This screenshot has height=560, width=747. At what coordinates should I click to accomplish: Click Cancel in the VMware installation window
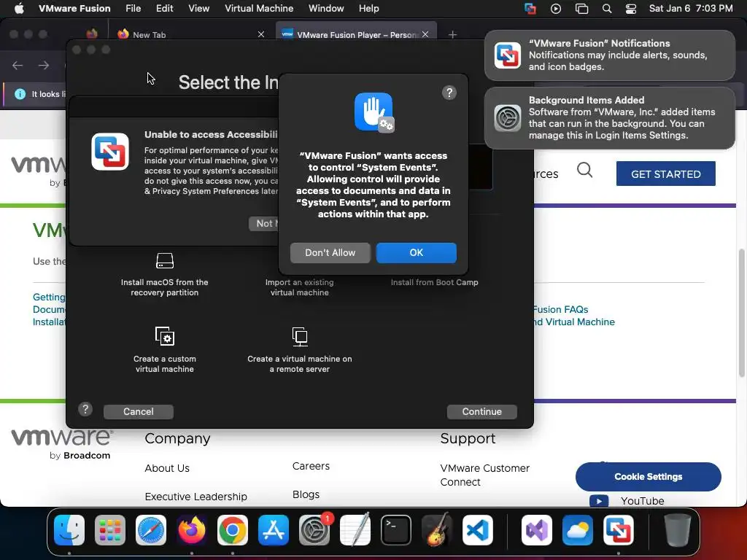(138, 411)
